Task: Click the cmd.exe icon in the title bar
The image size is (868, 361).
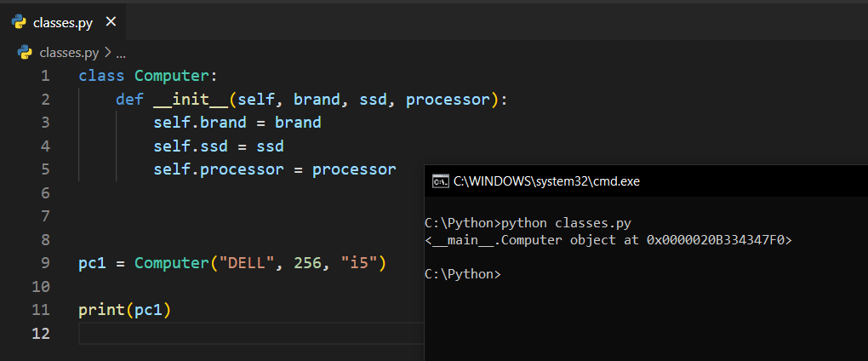Action: pos(440,180)
